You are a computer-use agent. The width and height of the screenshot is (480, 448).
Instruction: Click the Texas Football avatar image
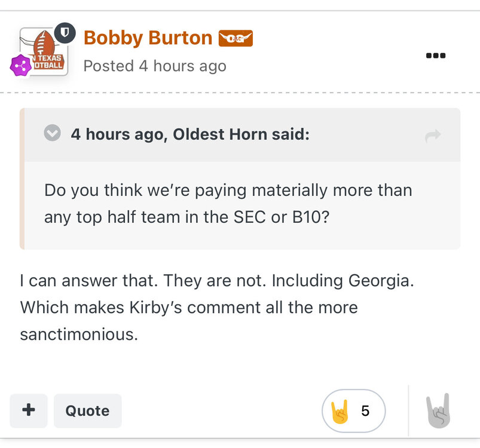coord(44,53)
